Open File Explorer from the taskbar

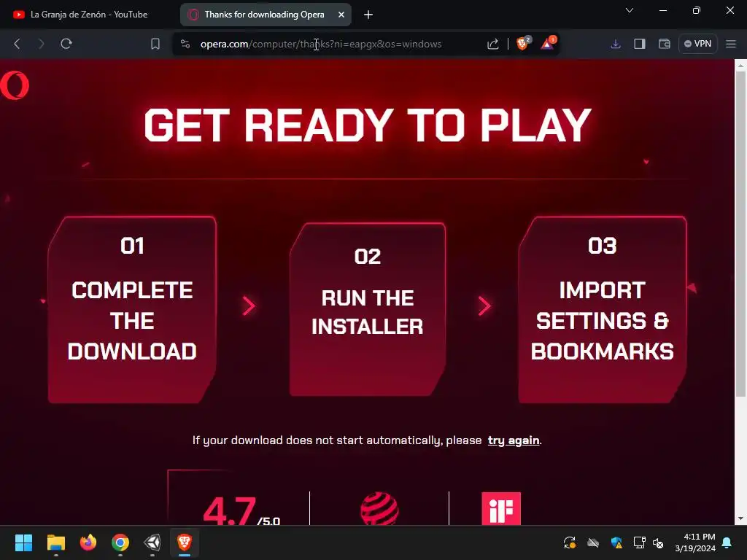point(55,542)
